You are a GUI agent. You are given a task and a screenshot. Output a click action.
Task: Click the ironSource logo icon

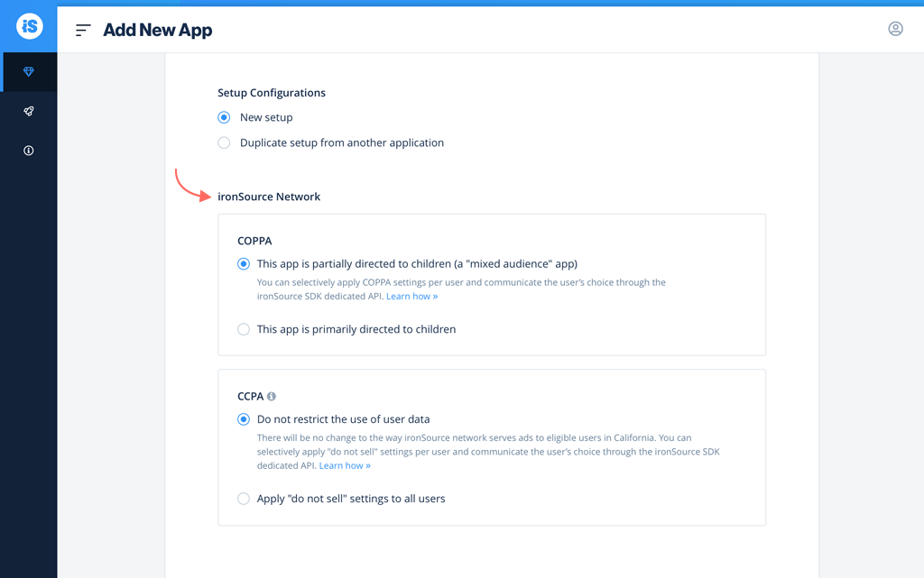(x=30, y=26)
